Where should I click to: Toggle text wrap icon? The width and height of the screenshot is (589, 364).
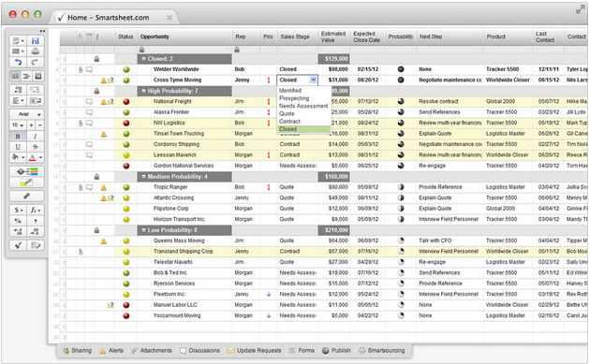click(x=36, y=100)
